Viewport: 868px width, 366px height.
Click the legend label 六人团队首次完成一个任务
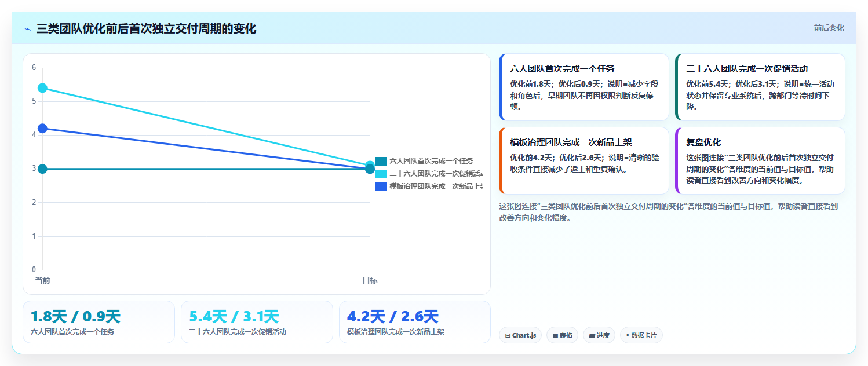pos(431,161)
